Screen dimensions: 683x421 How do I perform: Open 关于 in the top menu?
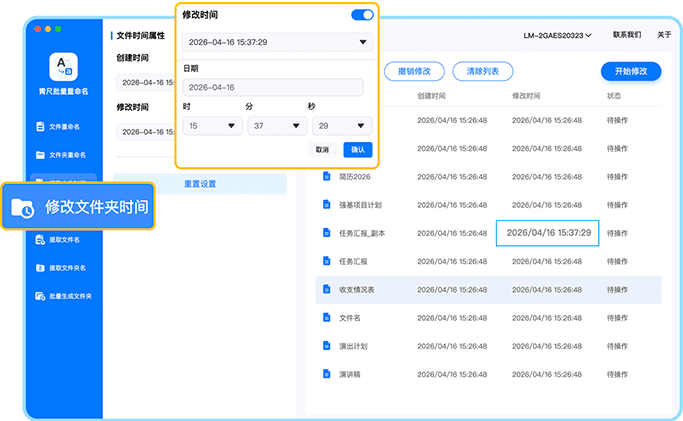point(664,35)
